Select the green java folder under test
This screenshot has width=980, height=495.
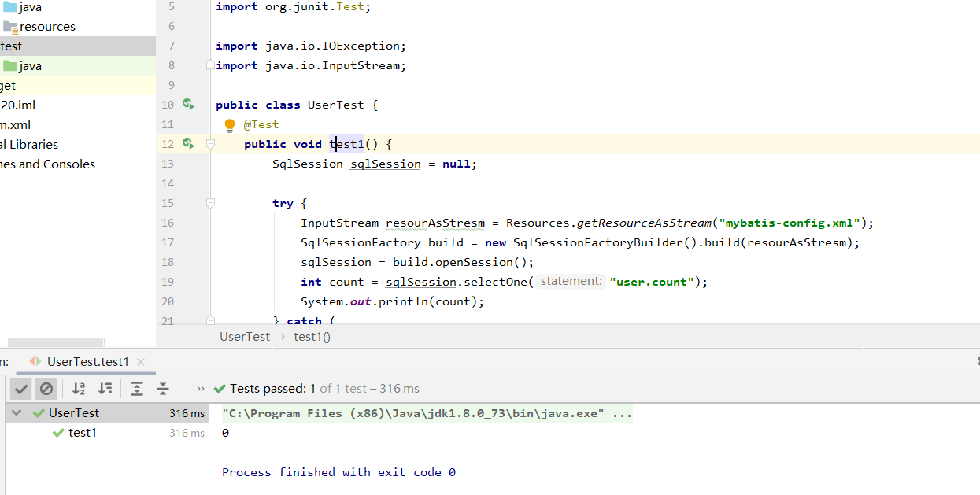point(22,65)
